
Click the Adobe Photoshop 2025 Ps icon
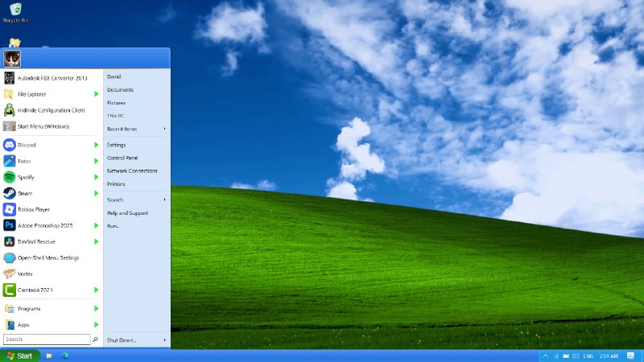click(9, 225)
